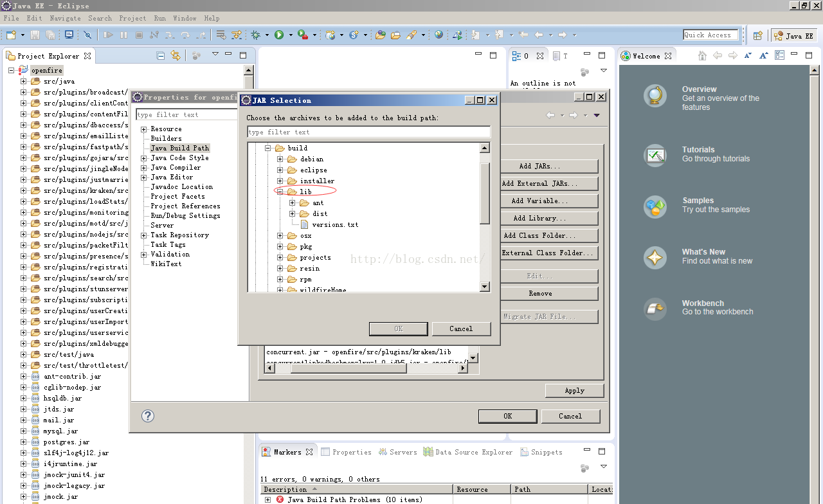The height and width of the screenshot is (504, 823).
Task: Cancel the JAR Selection dialog
Action: [x=461, y=328]
